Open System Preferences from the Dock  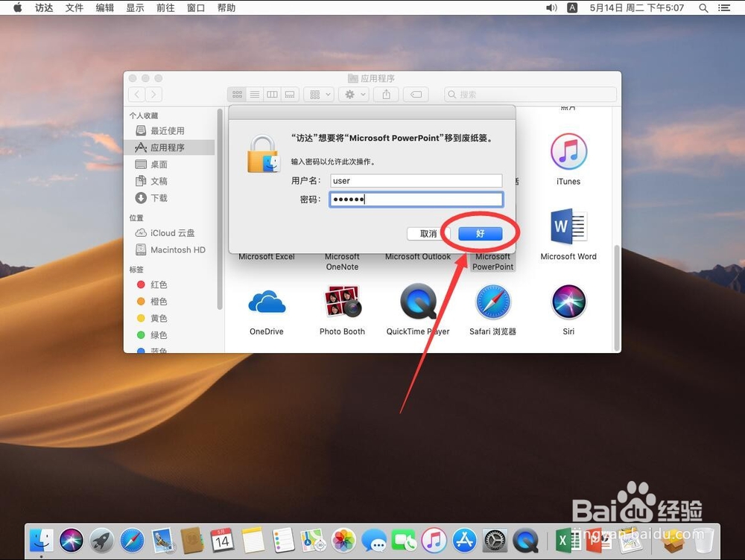pyautogui.click(x=495, y=540)
